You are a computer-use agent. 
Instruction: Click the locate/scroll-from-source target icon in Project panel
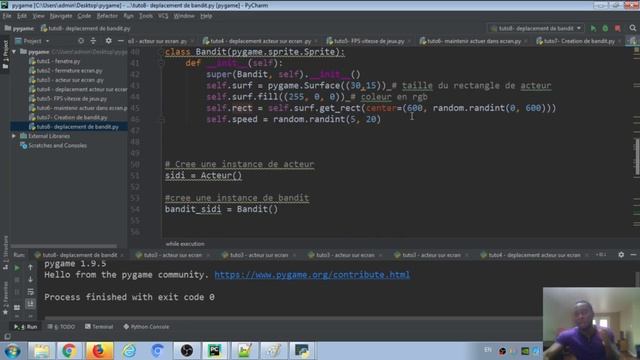(x=81, y=41)
